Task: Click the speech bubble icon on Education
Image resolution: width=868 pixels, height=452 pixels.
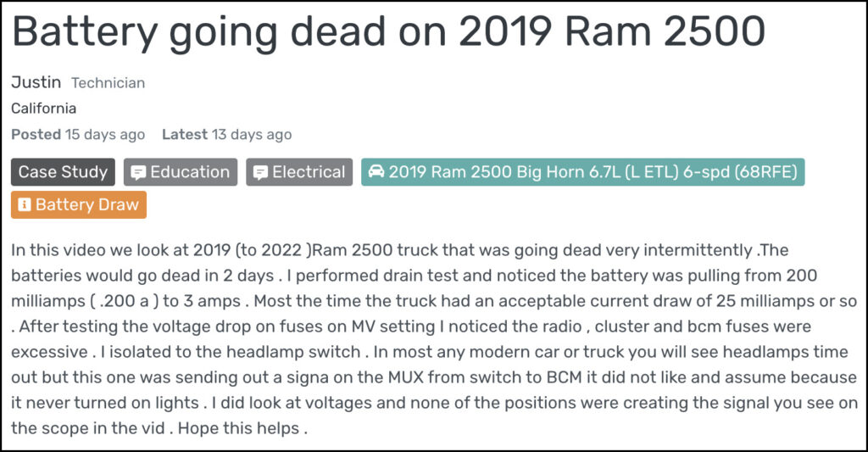Action: [138, 173]
